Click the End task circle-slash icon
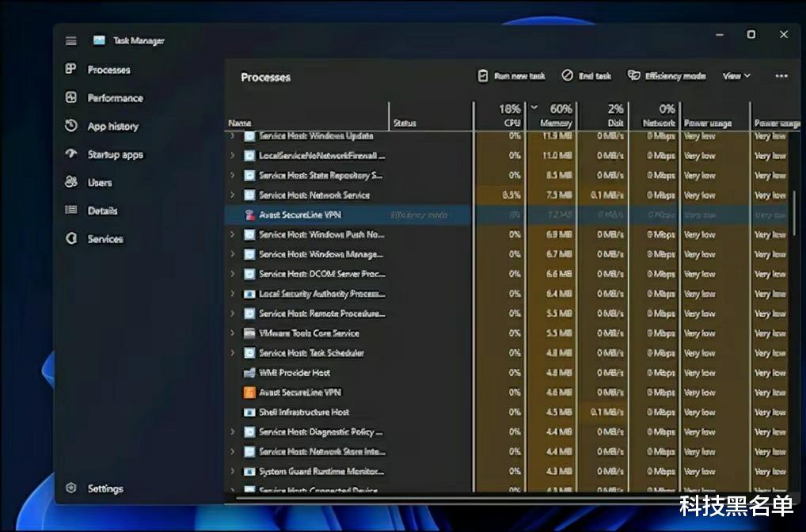This screenshot has height=532, width=806. coord(567,75)
